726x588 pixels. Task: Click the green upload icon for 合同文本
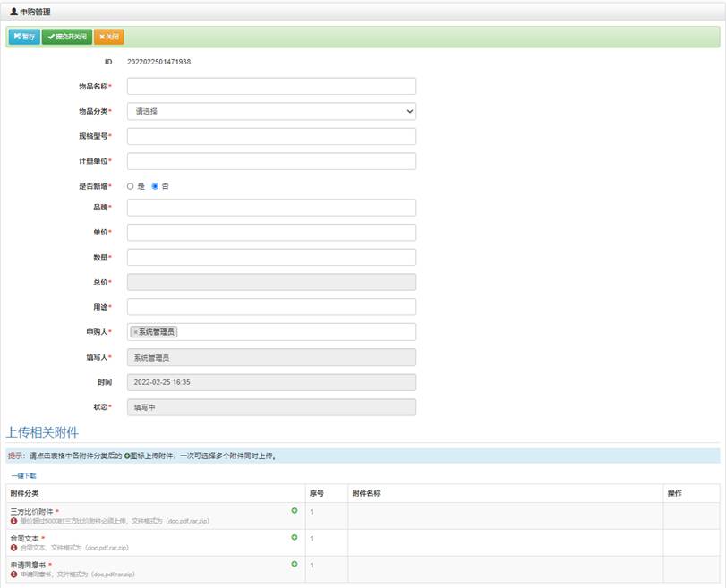295,537
